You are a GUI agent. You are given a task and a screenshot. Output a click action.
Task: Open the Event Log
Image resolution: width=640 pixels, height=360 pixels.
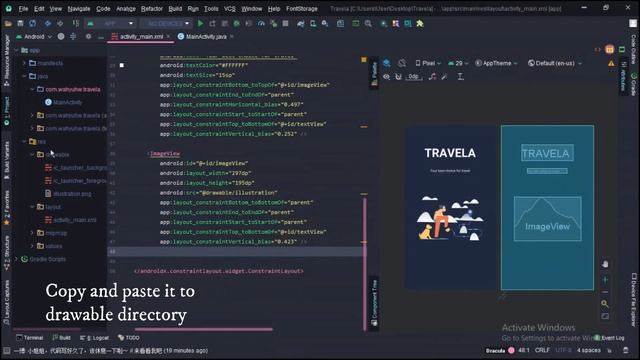tap(609, 338)
